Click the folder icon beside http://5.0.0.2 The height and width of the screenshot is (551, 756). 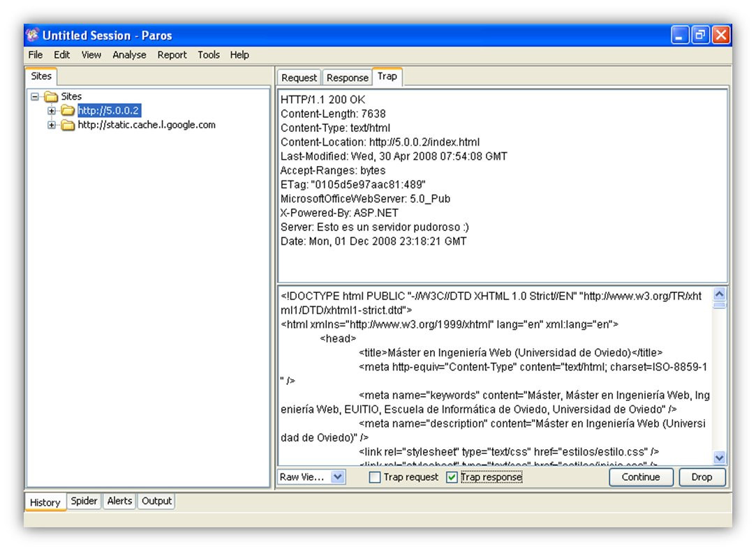68,111
